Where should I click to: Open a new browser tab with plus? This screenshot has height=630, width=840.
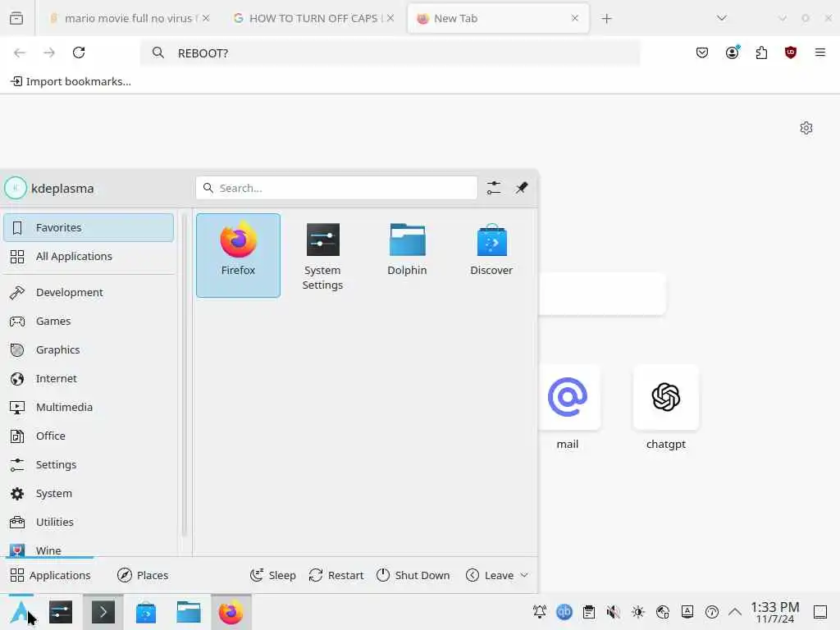606,18
